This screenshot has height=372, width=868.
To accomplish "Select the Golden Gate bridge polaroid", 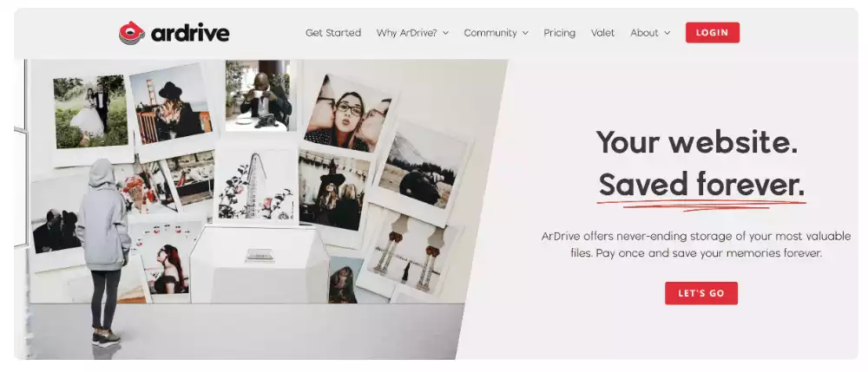I will pyautogui.click(x=172, y=106).
